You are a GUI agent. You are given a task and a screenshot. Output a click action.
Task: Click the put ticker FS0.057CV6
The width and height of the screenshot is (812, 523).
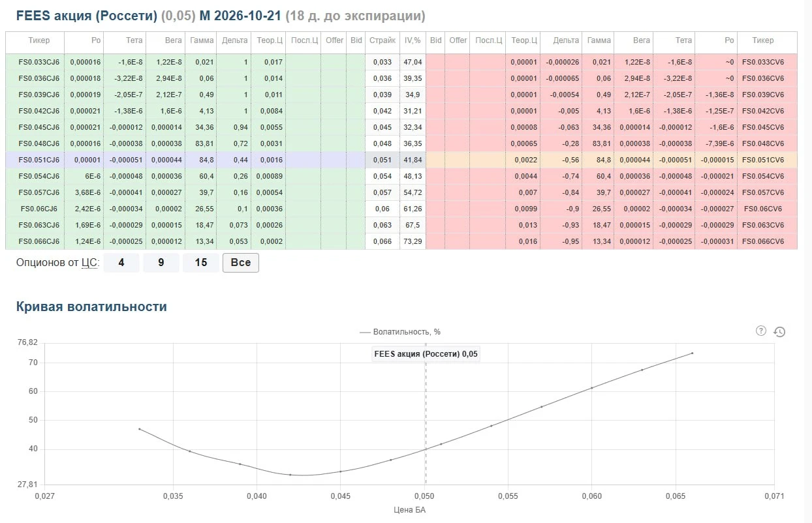763,192
